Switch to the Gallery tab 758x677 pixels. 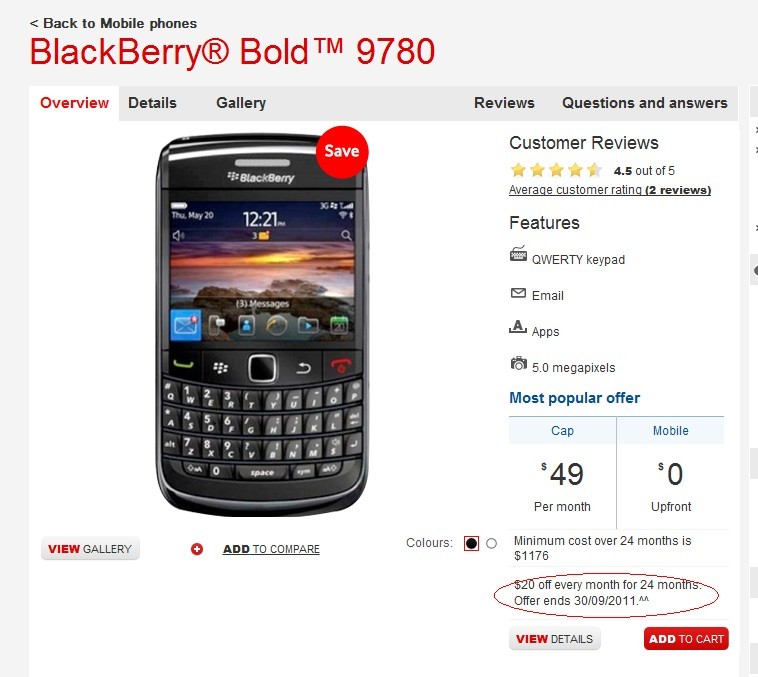coord(241,103)
